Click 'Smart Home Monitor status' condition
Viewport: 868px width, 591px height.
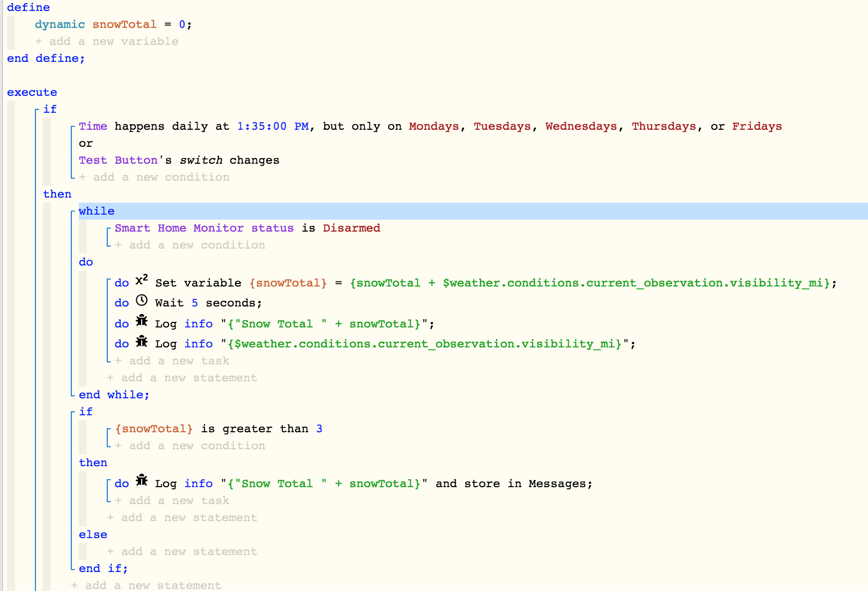[204, 228]
